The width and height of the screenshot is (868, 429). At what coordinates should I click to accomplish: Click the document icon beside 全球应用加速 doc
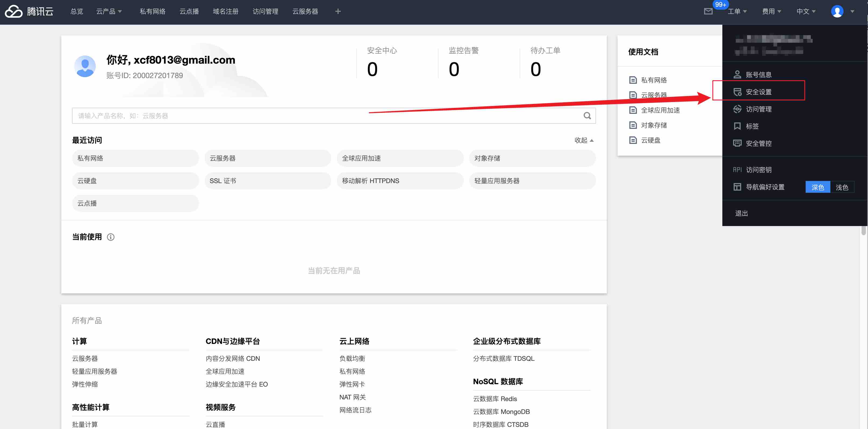click(633, 110)
